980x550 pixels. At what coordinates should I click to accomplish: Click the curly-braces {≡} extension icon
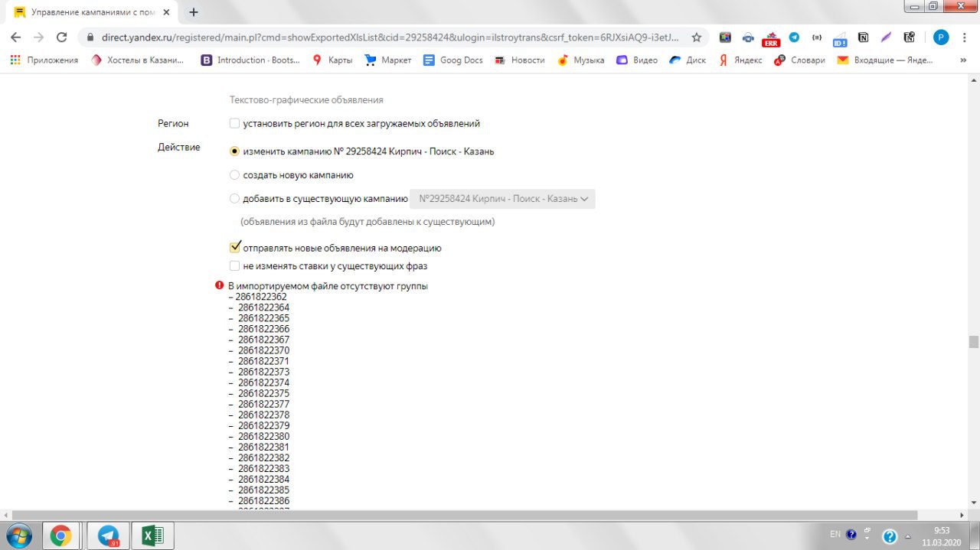coord(817,37)
